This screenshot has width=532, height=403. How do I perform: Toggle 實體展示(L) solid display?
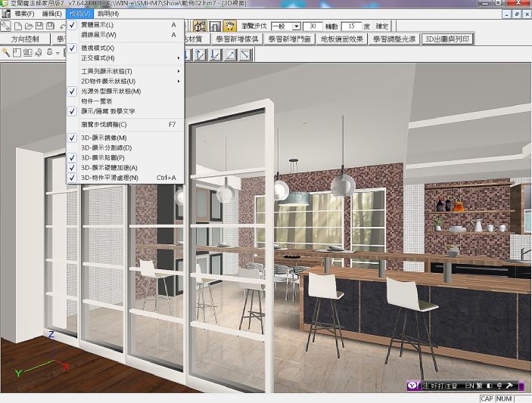pyautogui.click(x=126, y=25)
